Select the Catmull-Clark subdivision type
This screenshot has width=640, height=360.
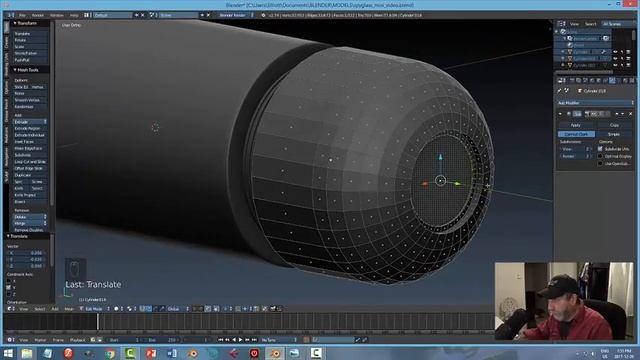576,134
